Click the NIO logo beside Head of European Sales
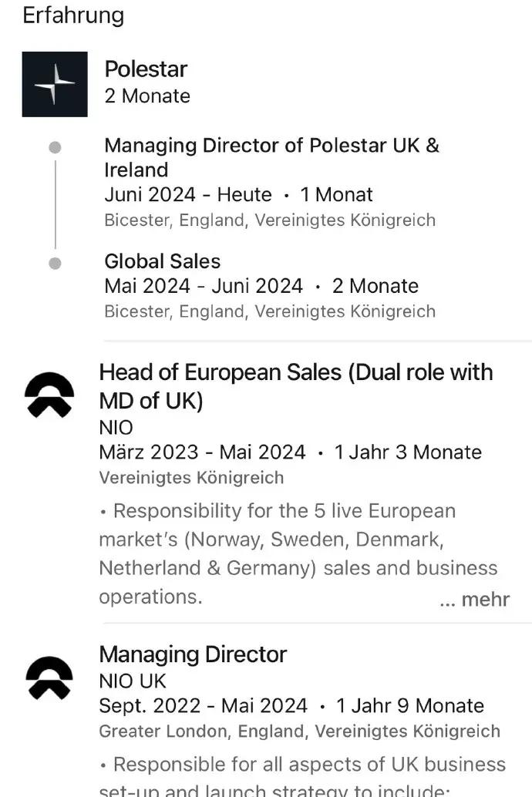The width and height of the screenshot is (532, 797). point(49,395)
